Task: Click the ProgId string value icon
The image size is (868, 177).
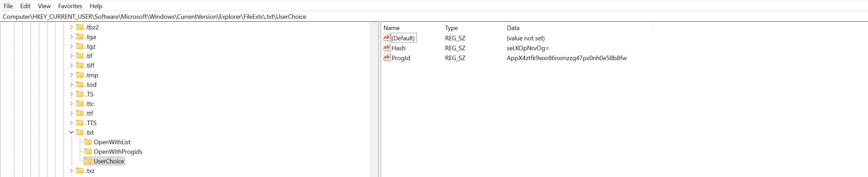Action: (x=387, y=58)
